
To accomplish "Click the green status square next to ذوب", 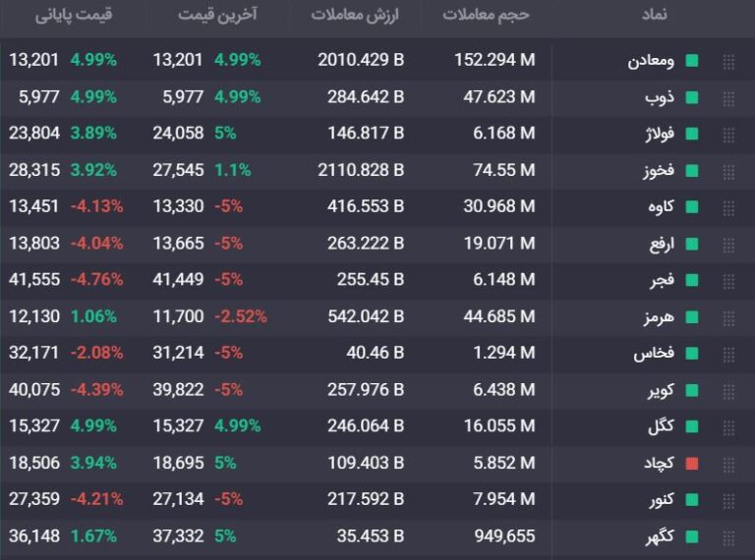I will (x=692, y=97).
